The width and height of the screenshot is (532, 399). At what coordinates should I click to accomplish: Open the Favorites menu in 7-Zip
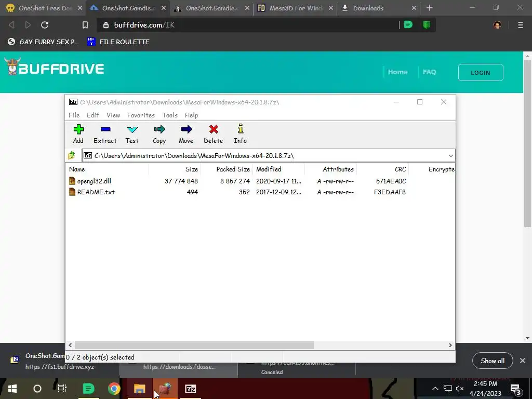pyautogui.click(x=141, y=115)
